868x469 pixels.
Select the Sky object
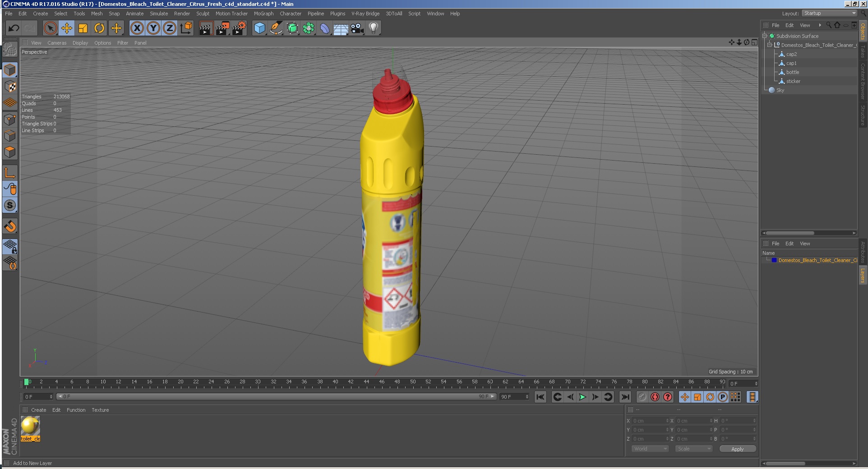[x=780, y=90]
